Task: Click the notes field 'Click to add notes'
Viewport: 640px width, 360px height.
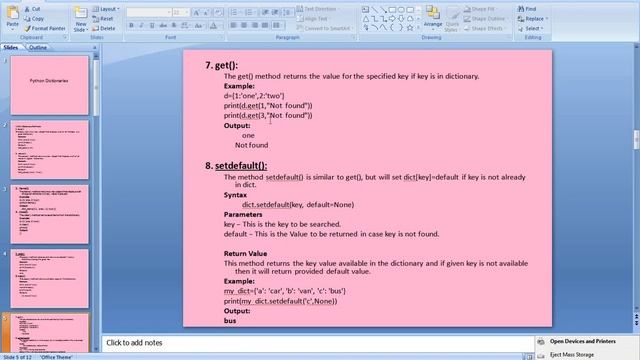Action: click(318, 343)
